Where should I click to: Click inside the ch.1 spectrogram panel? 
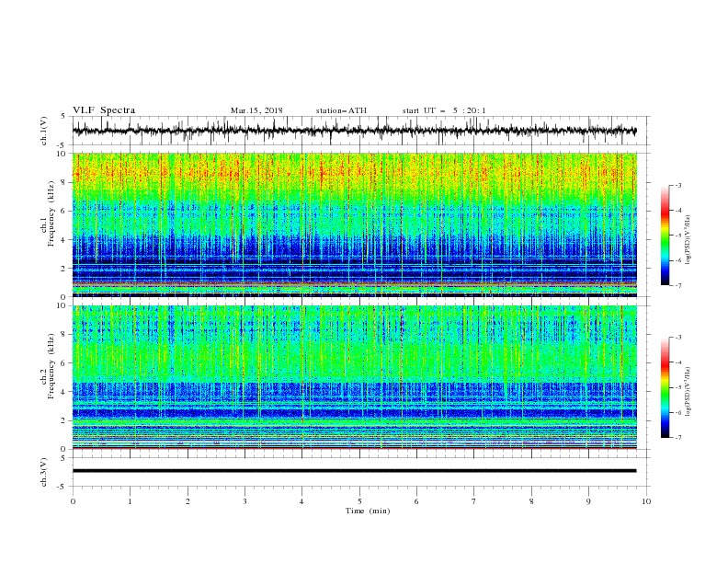(x=354, y=224)
